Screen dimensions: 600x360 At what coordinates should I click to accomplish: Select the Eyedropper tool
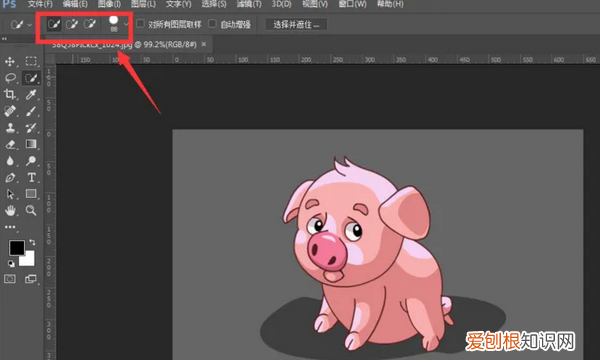31,94
